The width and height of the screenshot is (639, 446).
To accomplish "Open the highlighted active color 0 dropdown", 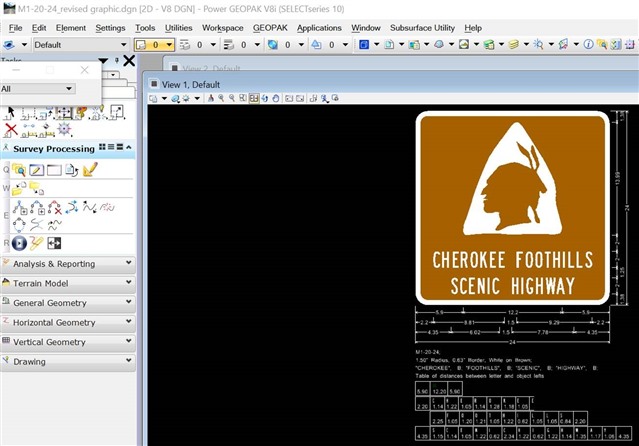I will [169, 45].
